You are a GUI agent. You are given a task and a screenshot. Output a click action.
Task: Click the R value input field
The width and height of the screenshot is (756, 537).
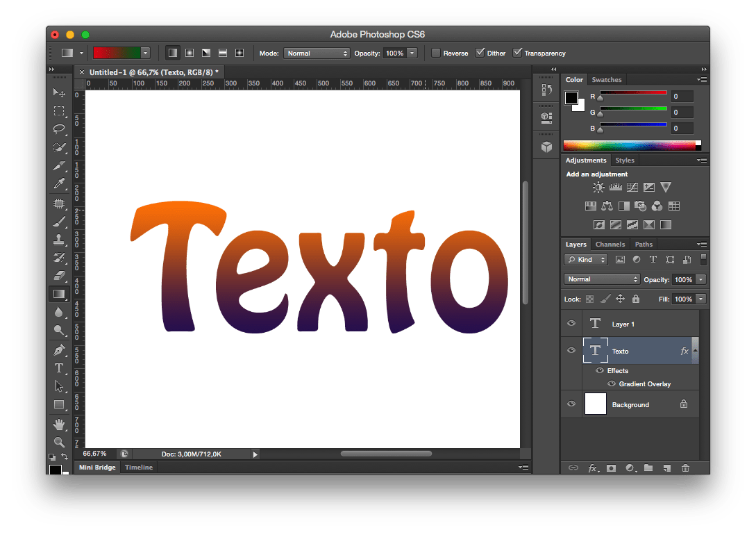coord(682,96)
